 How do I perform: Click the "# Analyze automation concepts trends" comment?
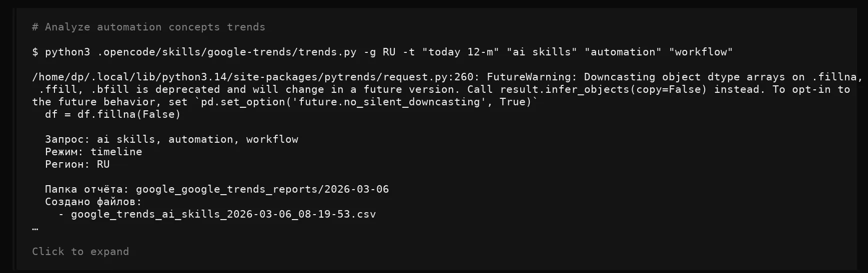[148, 27]
